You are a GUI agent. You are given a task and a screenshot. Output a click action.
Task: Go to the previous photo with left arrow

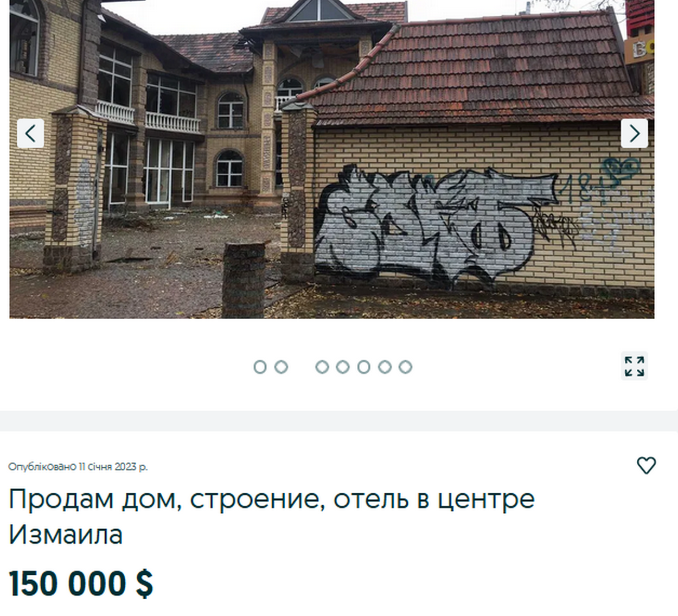[x=30, y=133]
